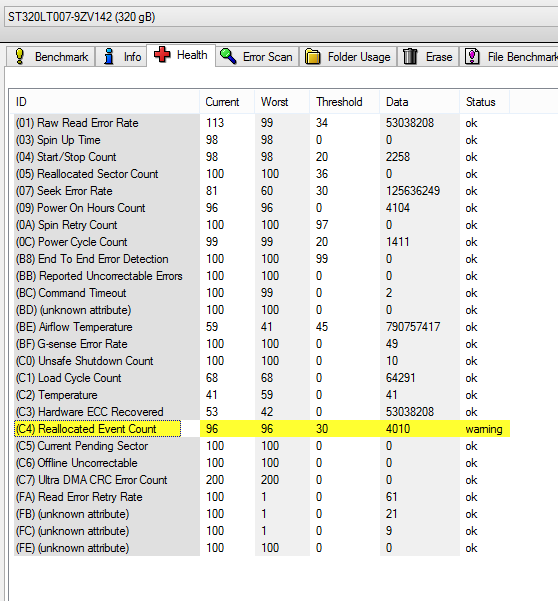Select the Current Pending Sector row
This screenshot has width=558, height=601.
coord(262,446)
